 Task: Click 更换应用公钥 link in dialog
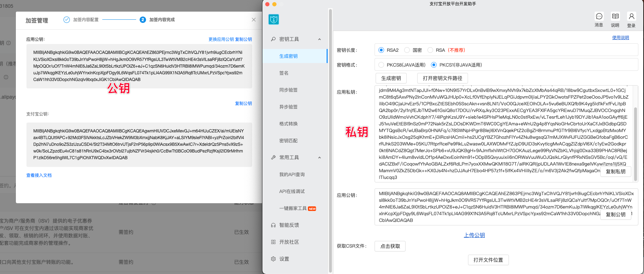(221, 39)
